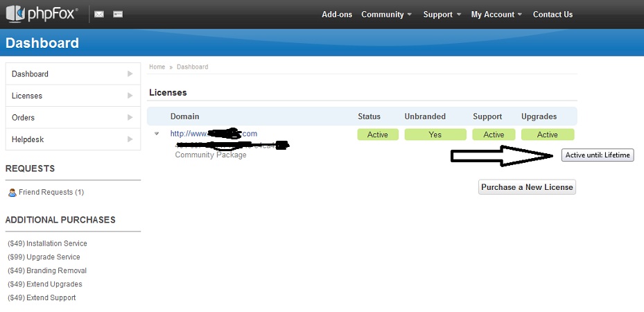Click the Status column header
The image size is (644, 312).
[369, 116]
